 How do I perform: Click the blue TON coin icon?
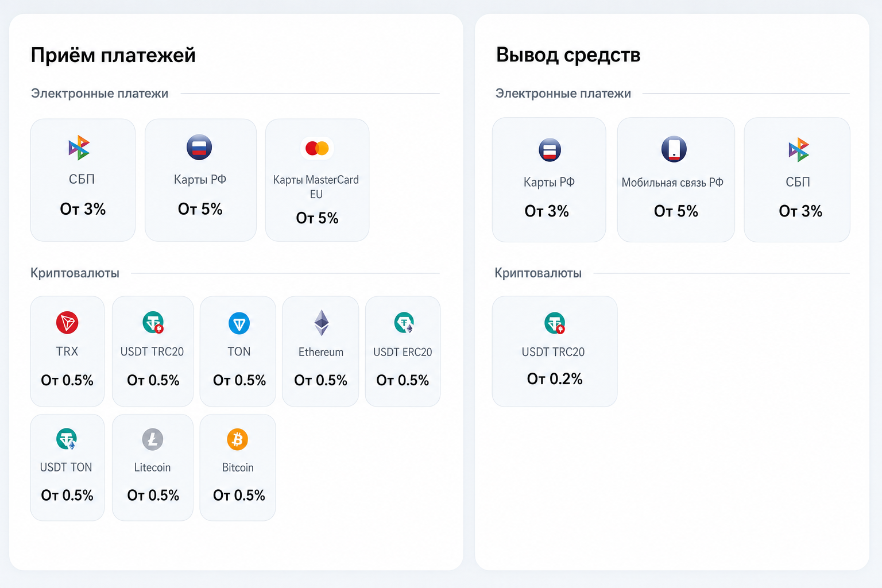[239, 323]
